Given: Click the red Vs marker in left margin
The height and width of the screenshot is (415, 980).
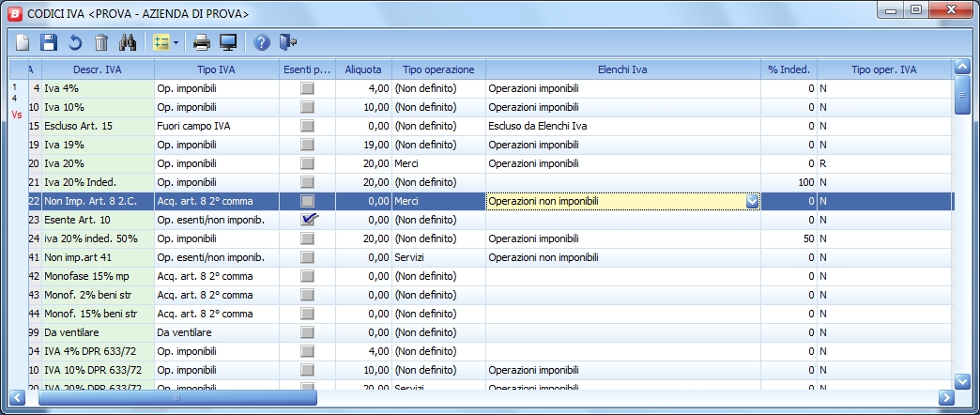Looking at the screenshot, I should coord(17,115).
